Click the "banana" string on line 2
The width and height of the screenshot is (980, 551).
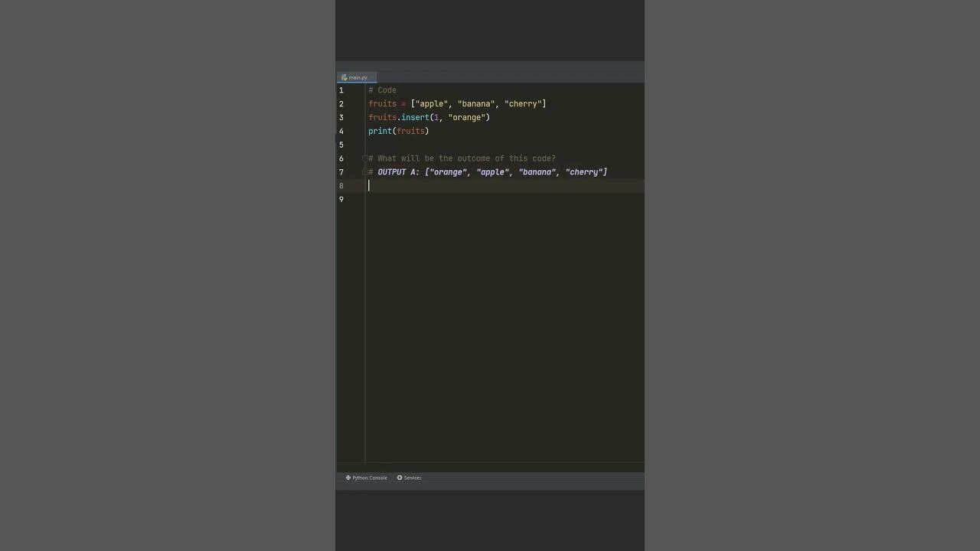[x=476, y=104]
